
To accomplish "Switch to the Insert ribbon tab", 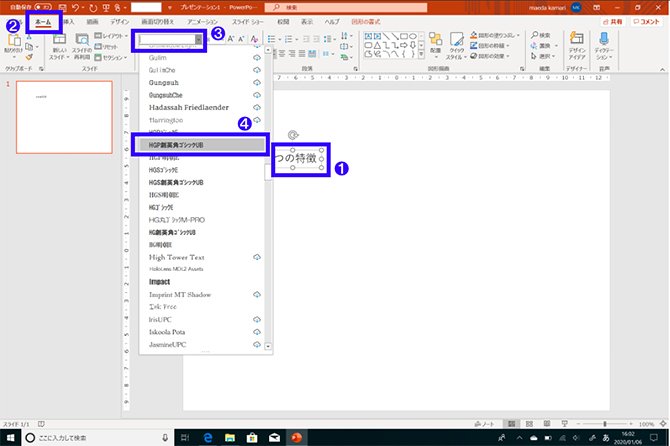I will coord(68,22).
